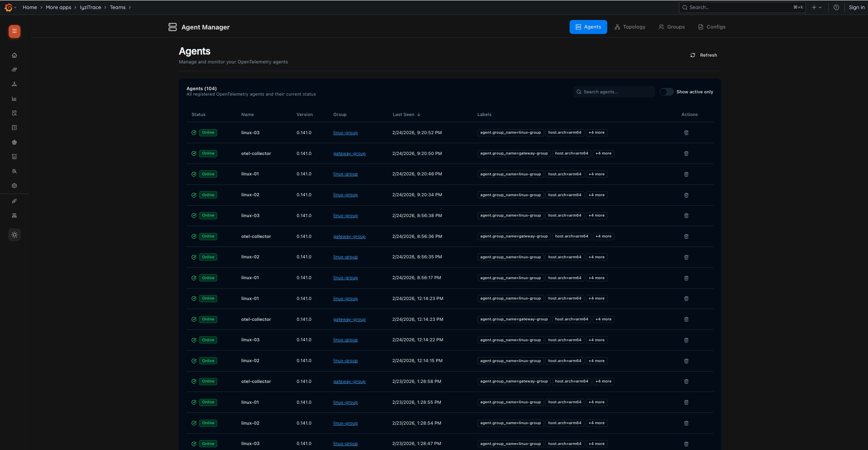Expand +4 more labels for 9:20:50 PM row
Viewport: 868px width, 450px height.
tap(604, 154)
